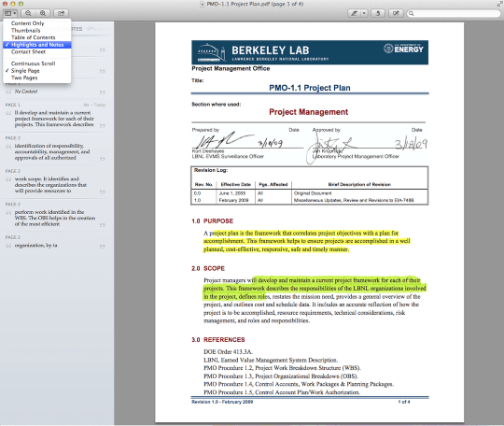Click the ENERGY department logo

(x=403, y=49)
